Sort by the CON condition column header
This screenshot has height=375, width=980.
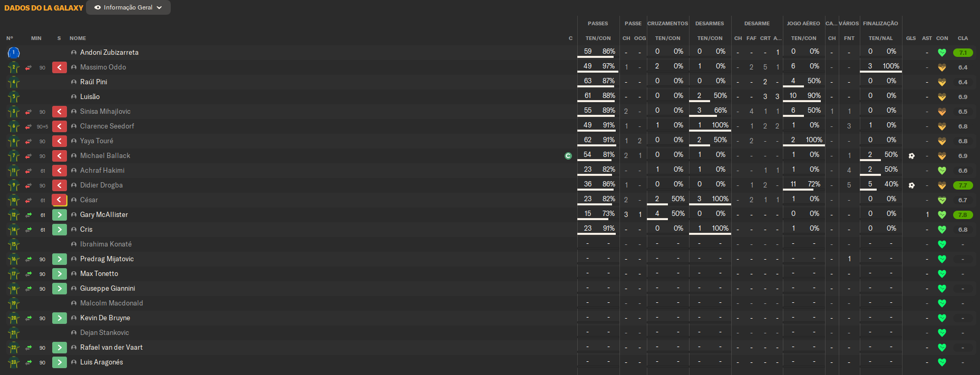942,38
